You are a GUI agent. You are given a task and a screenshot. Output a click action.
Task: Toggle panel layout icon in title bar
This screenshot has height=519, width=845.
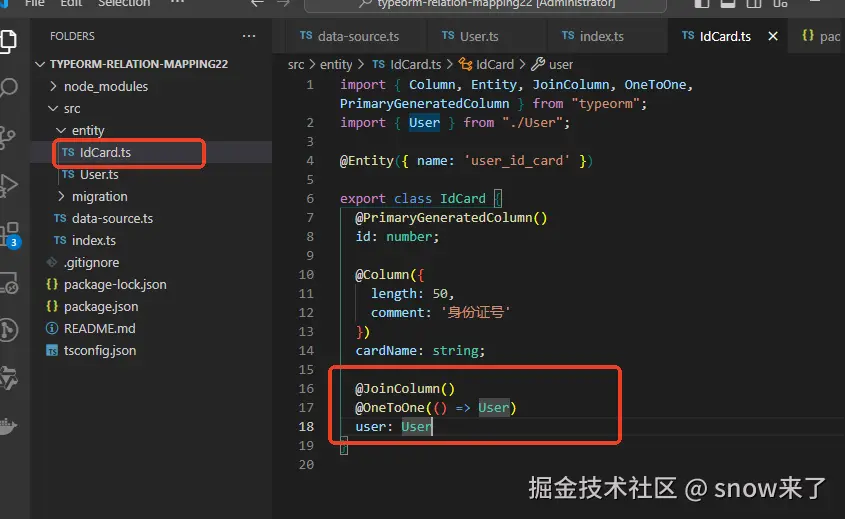tap(728, 3)
